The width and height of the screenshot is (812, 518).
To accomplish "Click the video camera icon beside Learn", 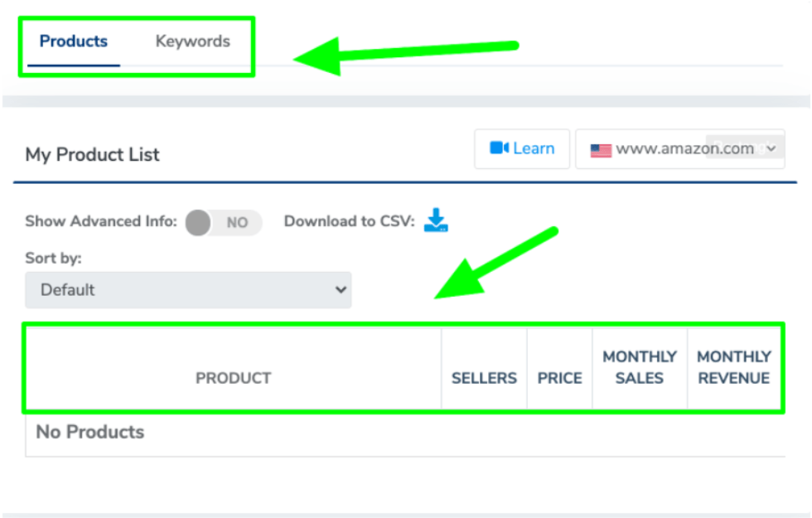I will pos(499,148).
